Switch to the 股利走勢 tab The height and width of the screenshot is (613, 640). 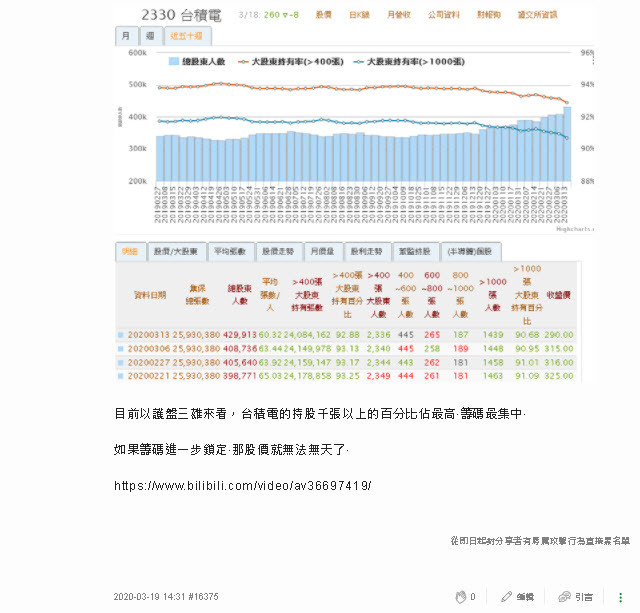(367, 251)
